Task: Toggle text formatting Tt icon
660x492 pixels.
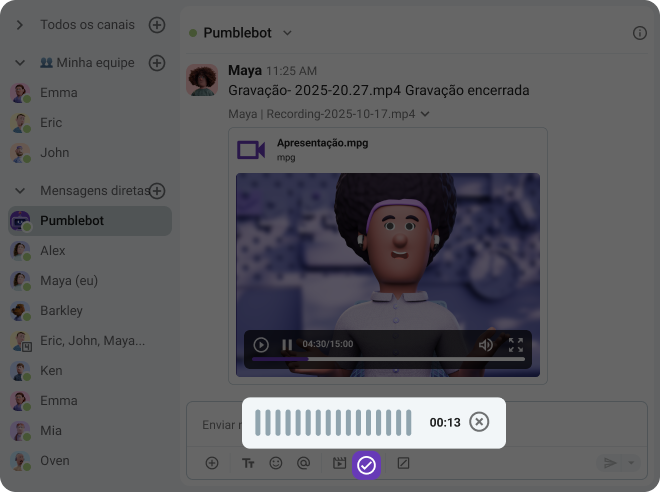Action: click(x=248, y=463)
